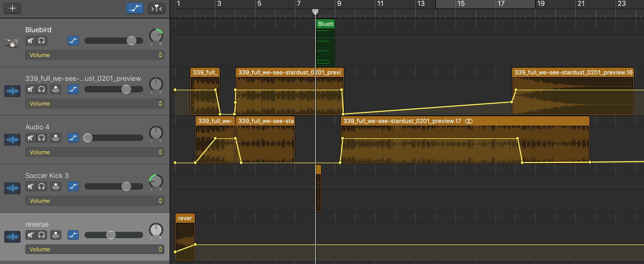The height and width of the screenshot is (264, 644).
Task: Click the add track plus button
Action: [x=12, y=8]
